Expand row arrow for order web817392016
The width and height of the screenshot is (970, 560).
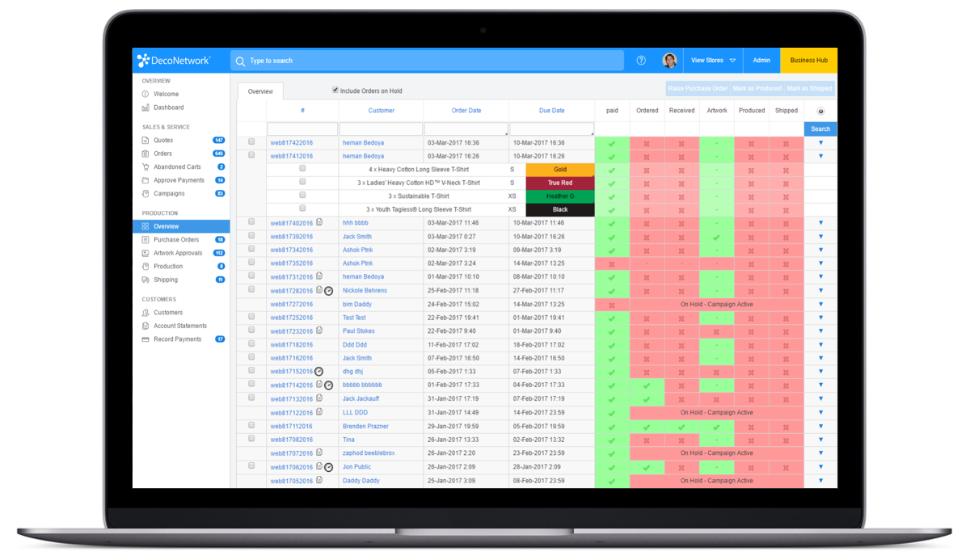point(820,237)
